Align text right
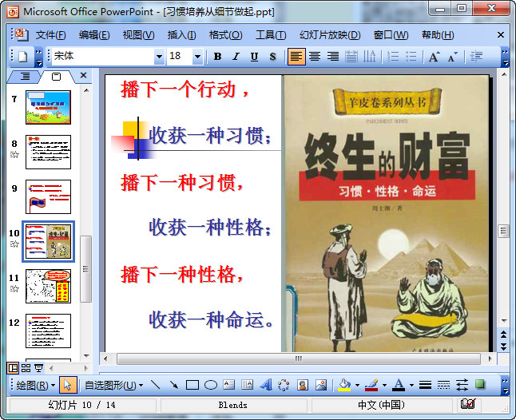This screenshot has width=516, height=420. pyautogui.click(x=333, y=57)
